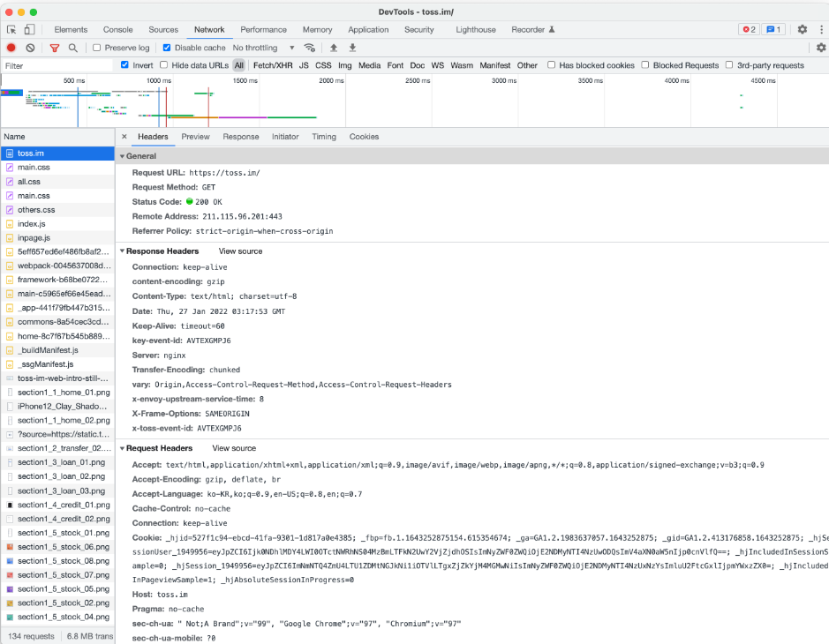
Task: Filter requests by JS type
Action: pos(304,65)
